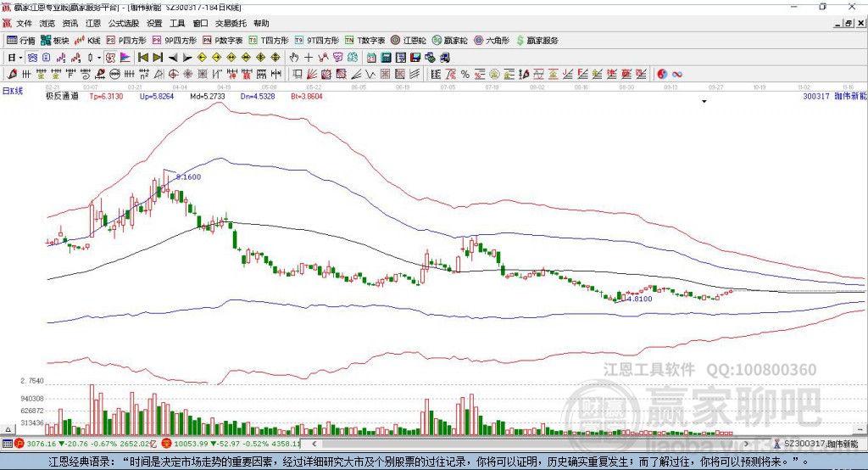Click the 极反通道 indicator name

point(62,96)
